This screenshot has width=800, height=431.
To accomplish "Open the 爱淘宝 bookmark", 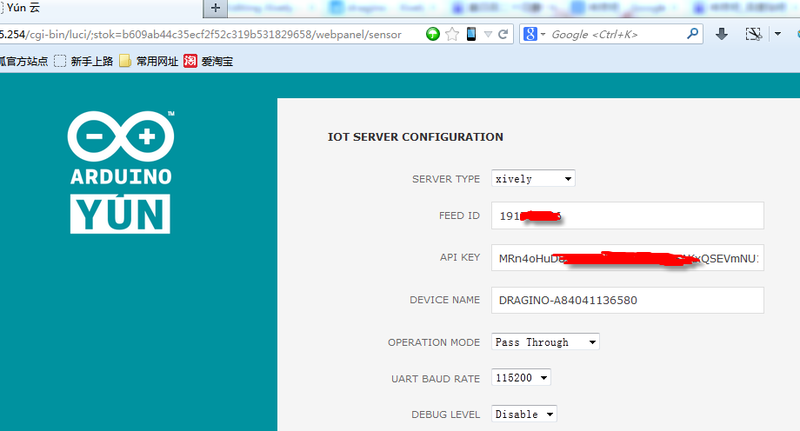I will pos(208,61).
